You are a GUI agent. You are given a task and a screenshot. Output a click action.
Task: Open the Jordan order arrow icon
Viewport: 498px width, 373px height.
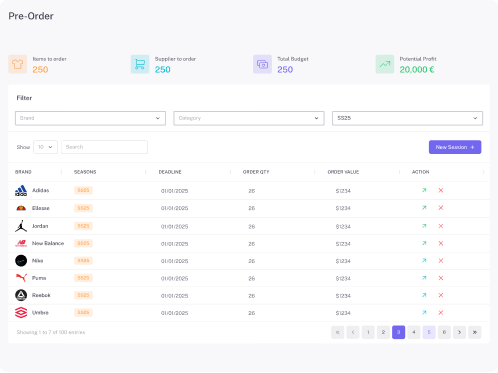click(x=424, y=226)
